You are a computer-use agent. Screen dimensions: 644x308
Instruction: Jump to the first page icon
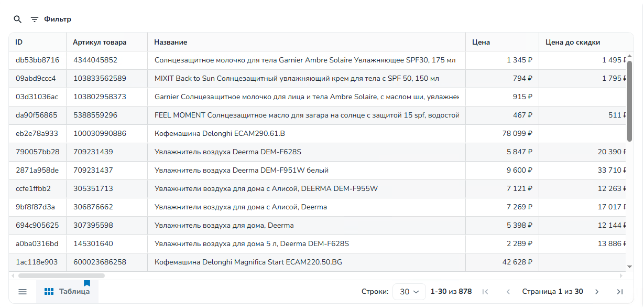[x=485, y=292]
